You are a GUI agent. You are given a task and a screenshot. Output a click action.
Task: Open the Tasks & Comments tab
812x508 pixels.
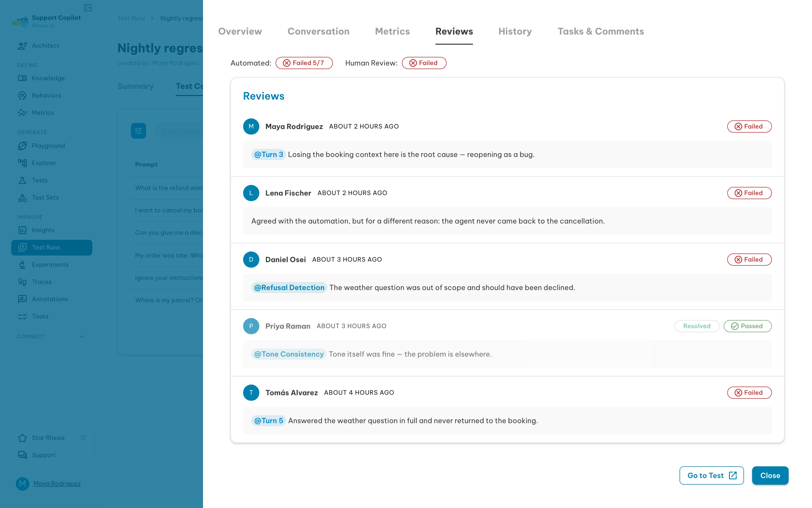tap(601, 31)
